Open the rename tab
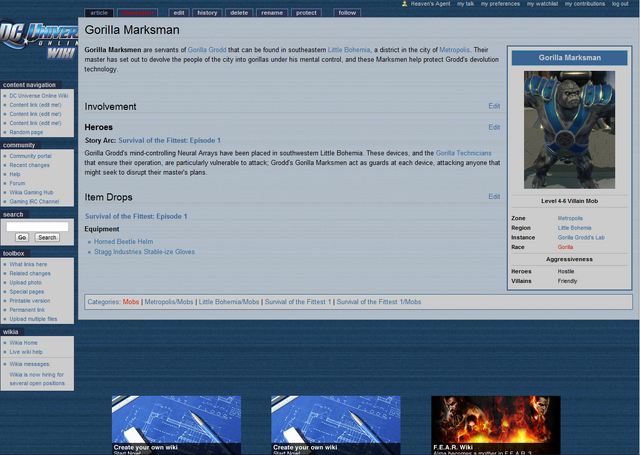The height and width of the screenshot is (455, 640). point(272,13)
